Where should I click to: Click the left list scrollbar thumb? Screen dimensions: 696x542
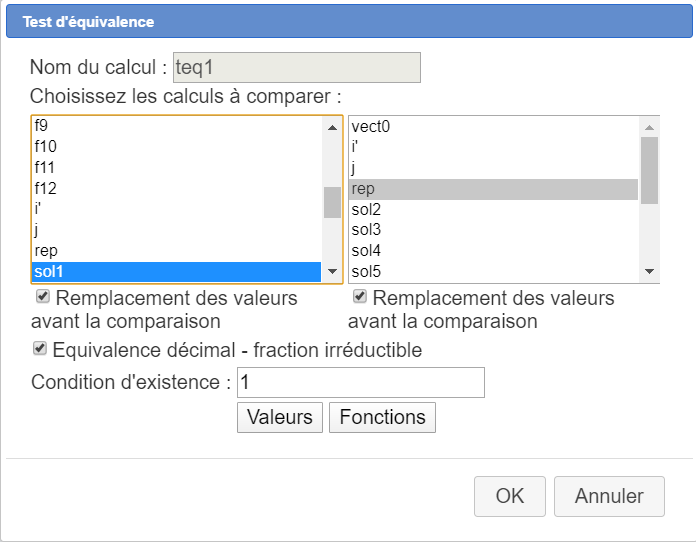tap(332, 201)
